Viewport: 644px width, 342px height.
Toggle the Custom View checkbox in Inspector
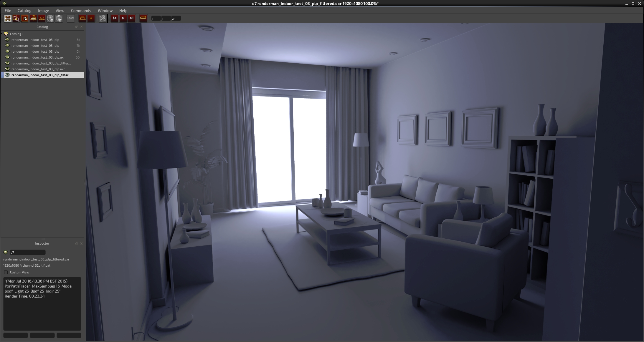6,272
